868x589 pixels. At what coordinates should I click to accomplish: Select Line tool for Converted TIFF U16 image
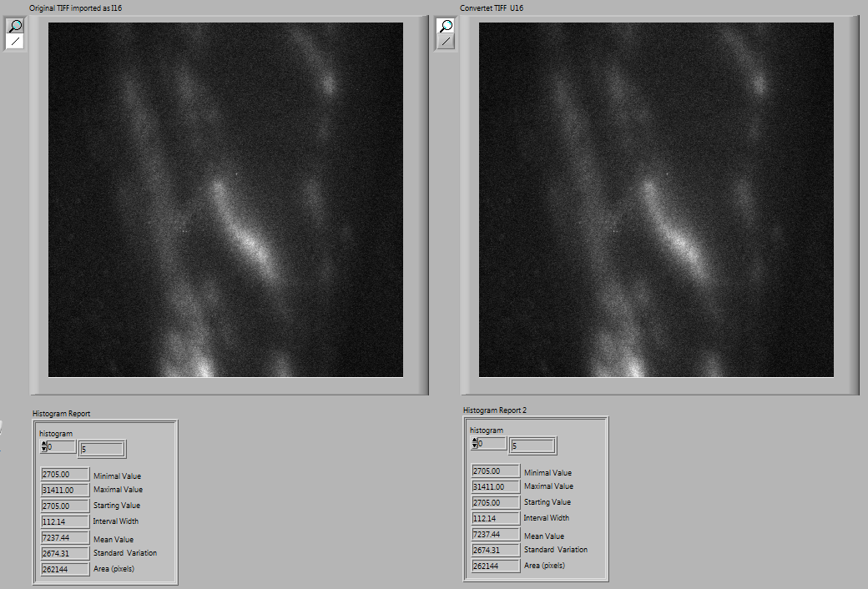446,41
